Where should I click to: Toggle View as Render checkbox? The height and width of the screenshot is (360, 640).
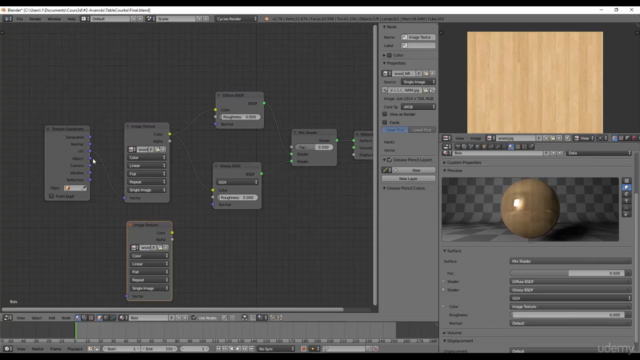point(385,114)
